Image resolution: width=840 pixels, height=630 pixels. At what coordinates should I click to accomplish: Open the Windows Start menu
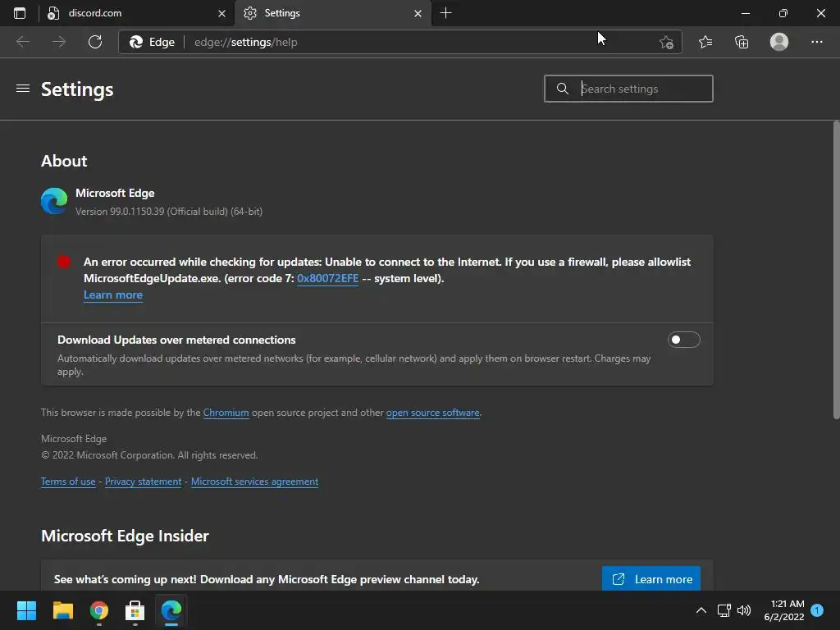tap(26, 610)
